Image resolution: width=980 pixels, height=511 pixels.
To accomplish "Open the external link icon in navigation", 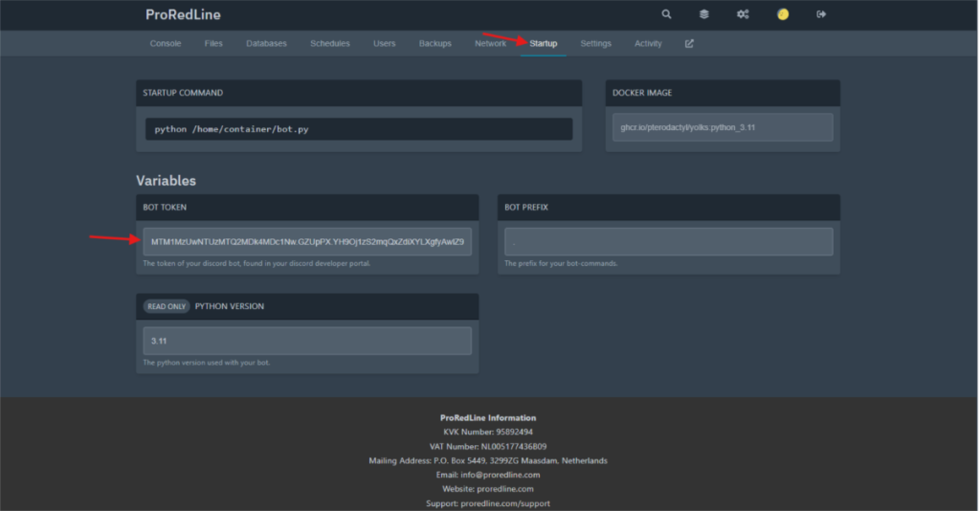I will click(689, 43).
